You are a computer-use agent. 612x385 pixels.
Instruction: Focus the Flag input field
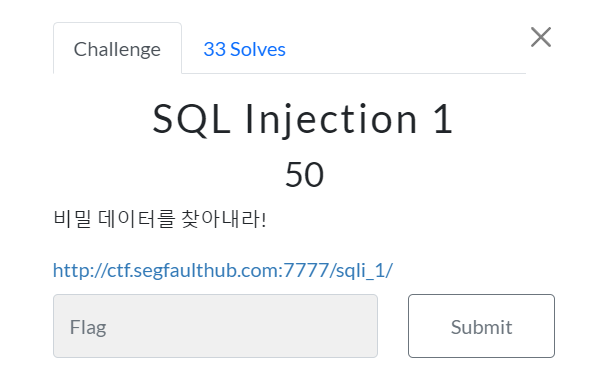click(215, 326)
